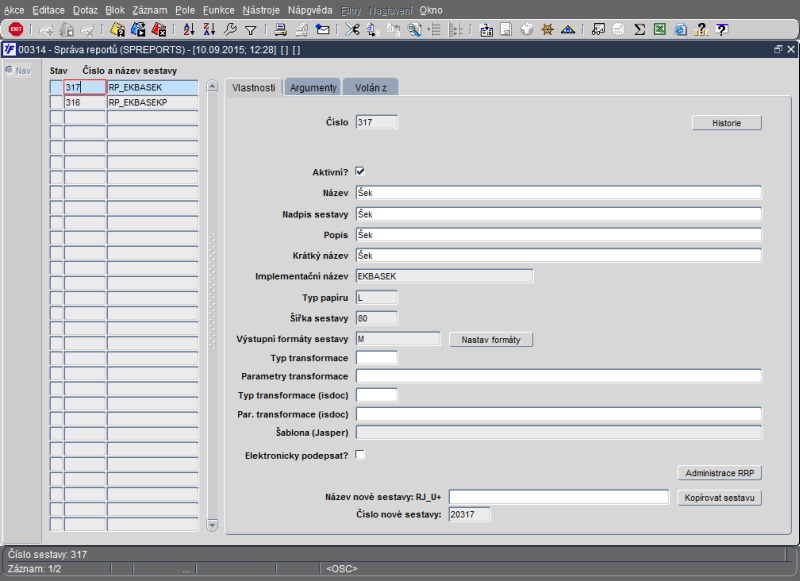Click the Typ transformace input field

click(x=377, y=358)
